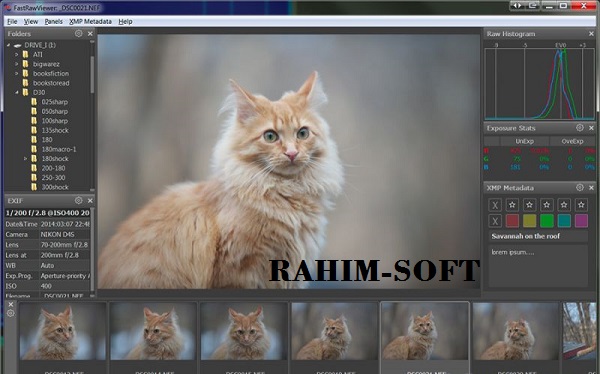The width and height of the screenshot is (600, 374).
Task: Select the 050sharp folder
Action: click(55, 111)
